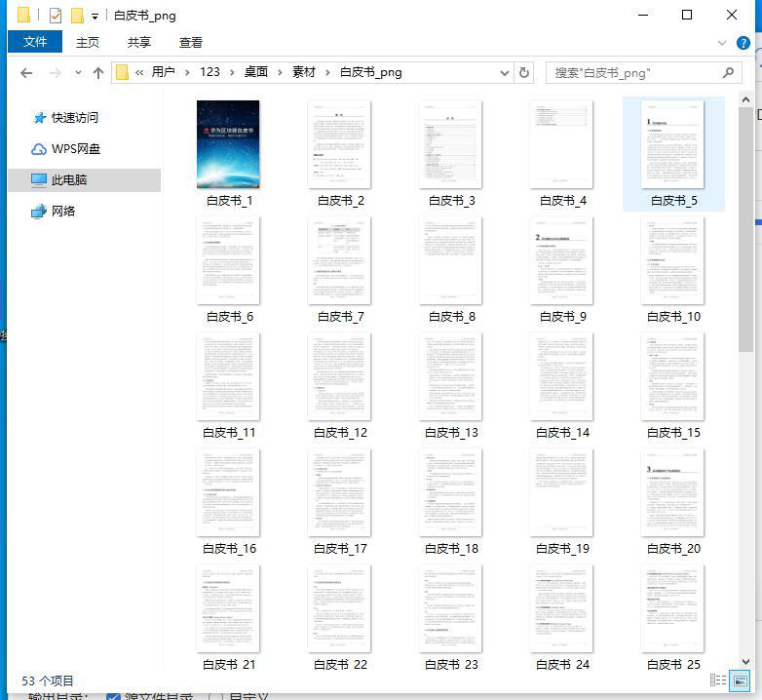Click the back navigation arrow
The width and height of the screenshot is (762, 700).
click(26, 73)
